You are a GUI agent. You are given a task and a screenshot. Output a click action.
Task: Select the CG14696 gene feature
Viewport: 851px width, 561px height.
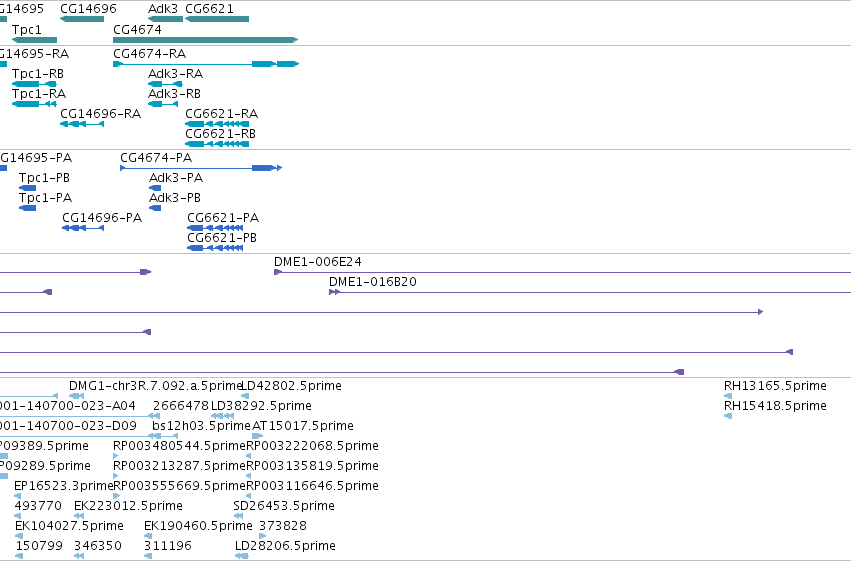(82, 19)
